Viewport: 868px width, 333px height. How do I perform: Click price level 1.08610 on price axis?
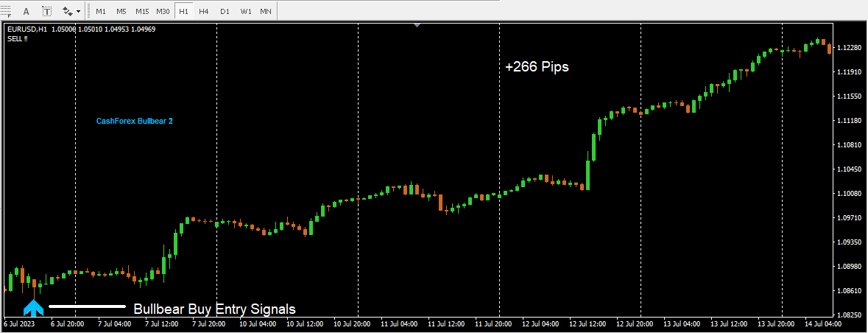click(x=849, y=291)
